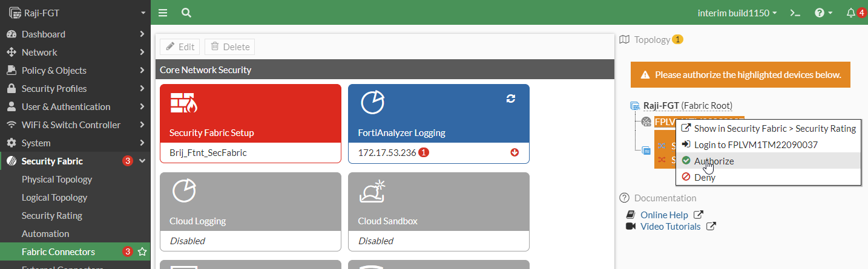This screenshot has width=868, height=269.
Task: Click the firewall icon on Security Fabric Setup
Action: tap(184, 103)
